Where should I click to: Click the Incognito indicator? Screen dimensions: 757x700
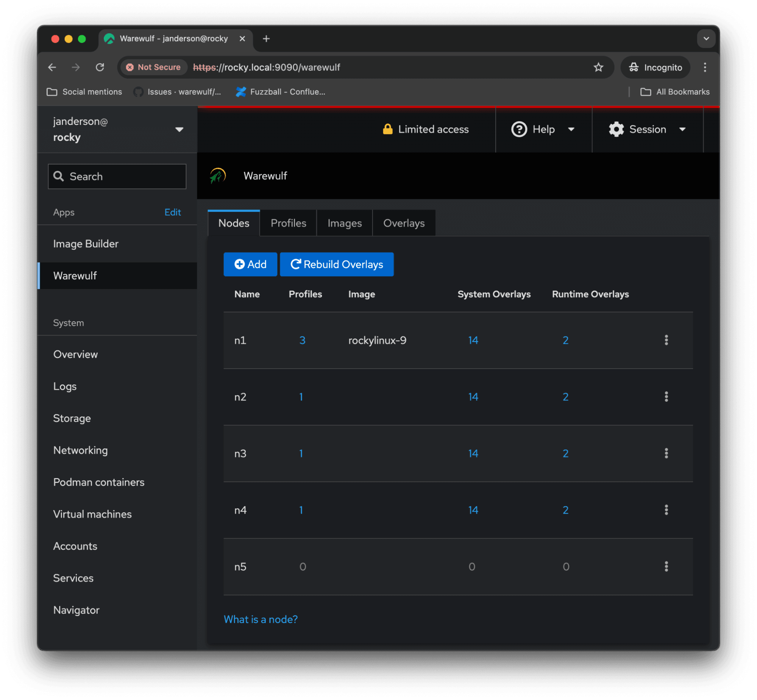[656, 67]
